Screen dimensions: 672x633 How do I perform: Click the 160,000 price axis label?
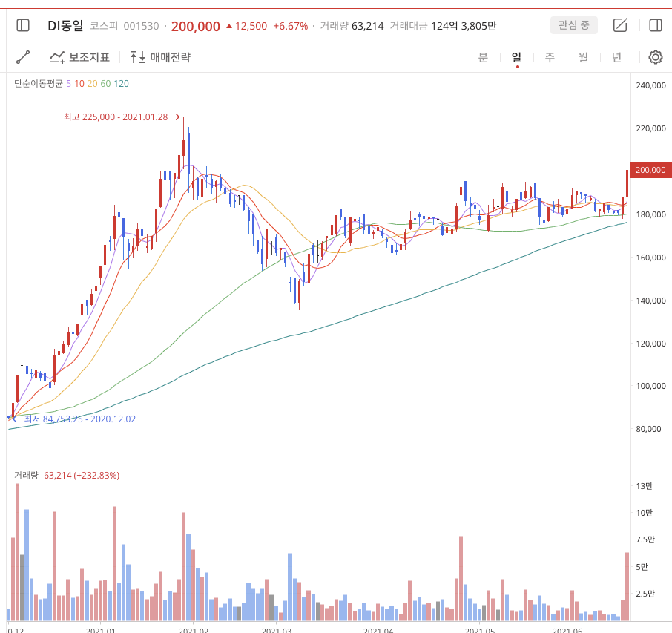point(650,258)
